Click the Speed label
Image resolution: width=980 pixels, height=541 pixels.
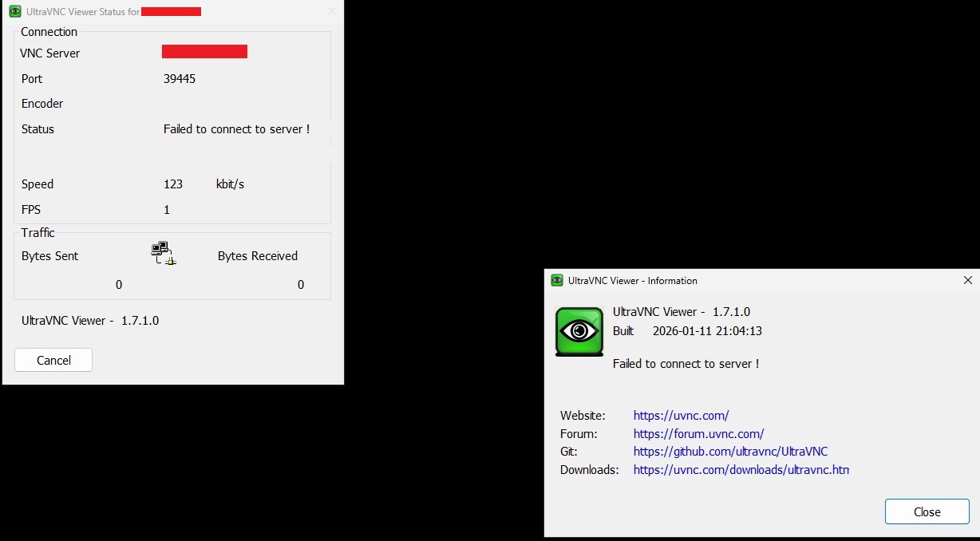38,184
